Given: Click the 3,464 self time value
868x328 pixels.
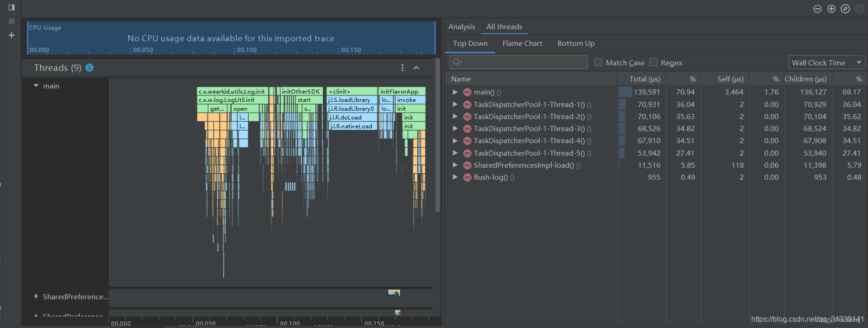Looking at the screenshot, I should point(734,92).
